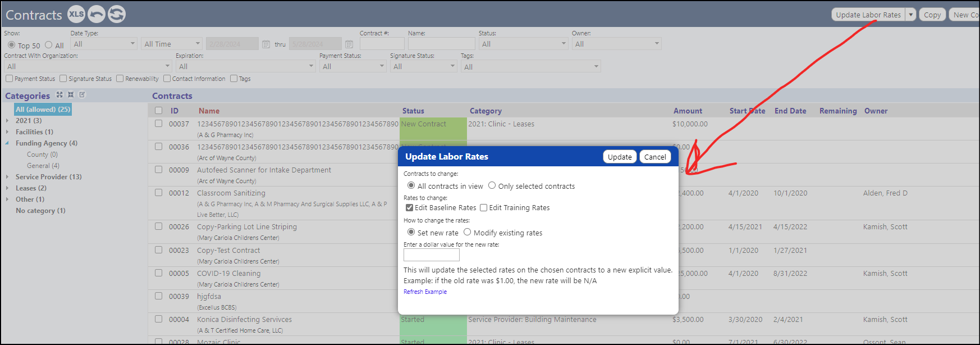Tick the Payment Status column checkbox
980x345 pixels.
click(x=9, y=79)
